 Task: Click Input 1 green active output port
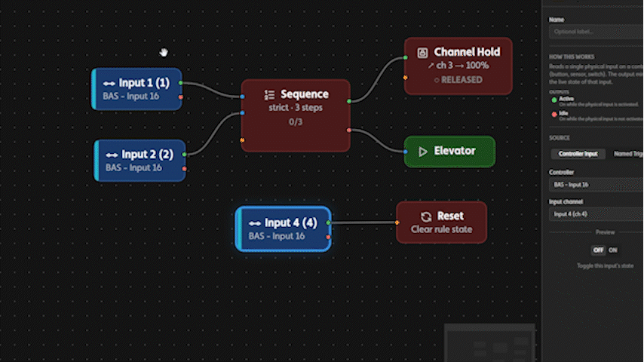(180, 83)
